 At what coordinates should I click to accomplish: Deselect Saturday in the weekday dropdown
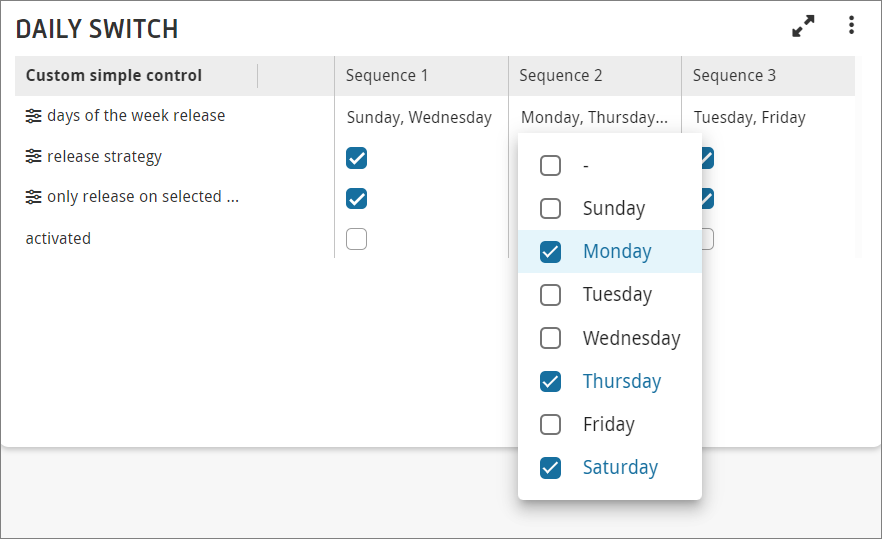(x=610, y=468)
